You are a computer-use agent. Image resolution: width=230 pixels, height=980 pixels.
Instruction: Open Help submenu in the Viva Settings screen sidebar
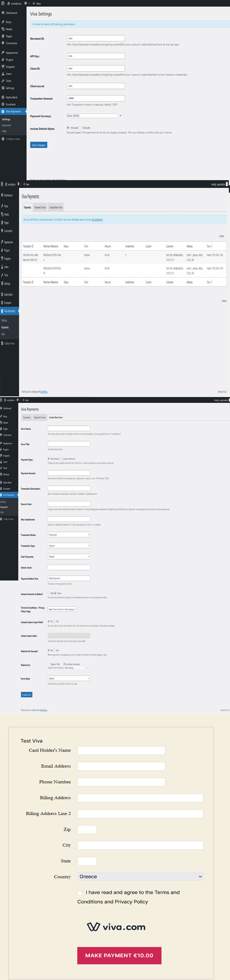tap(4, 131)
